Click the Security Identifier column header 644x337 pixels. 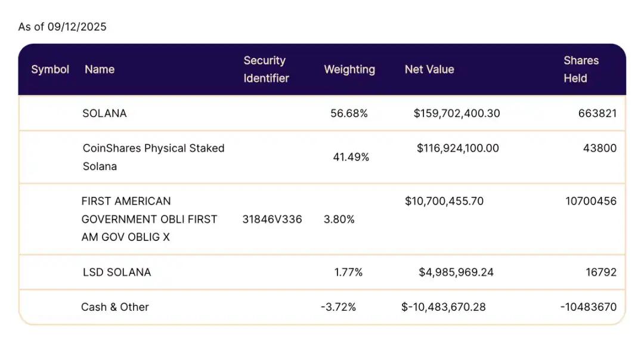[266, 69]
